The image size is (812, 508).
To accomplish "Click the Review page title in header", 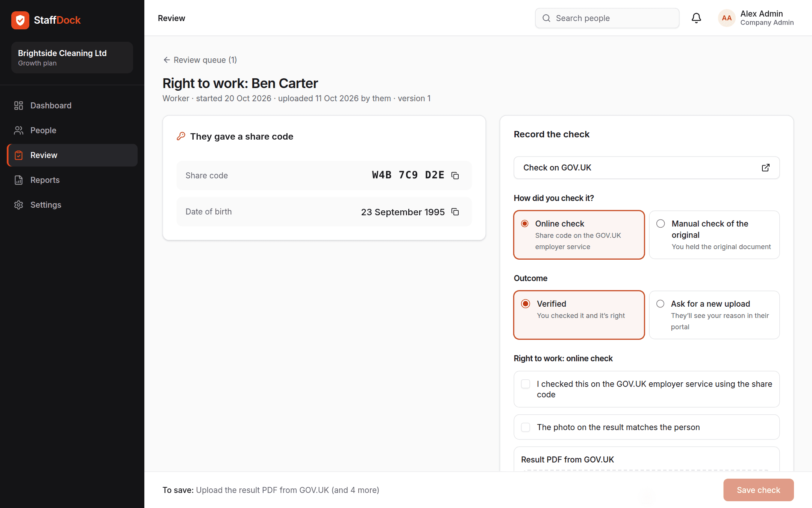I will point(171,18).
